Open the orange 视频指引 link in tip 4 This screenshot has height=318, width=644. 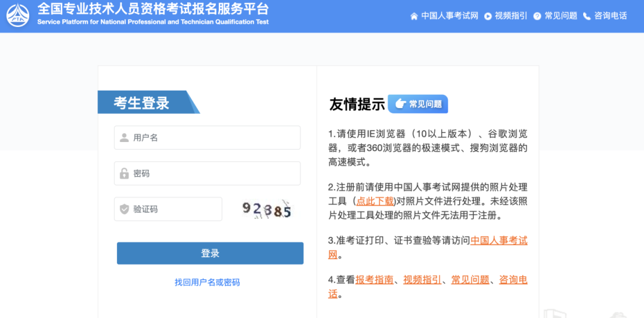pos(422,280)
